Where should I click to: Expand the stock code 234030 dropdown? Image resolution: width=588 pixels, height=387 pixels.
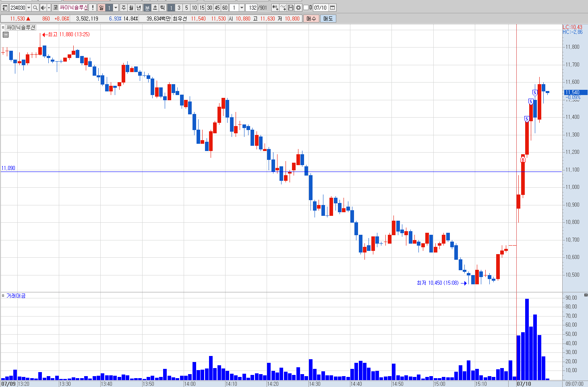pos(29,8)
